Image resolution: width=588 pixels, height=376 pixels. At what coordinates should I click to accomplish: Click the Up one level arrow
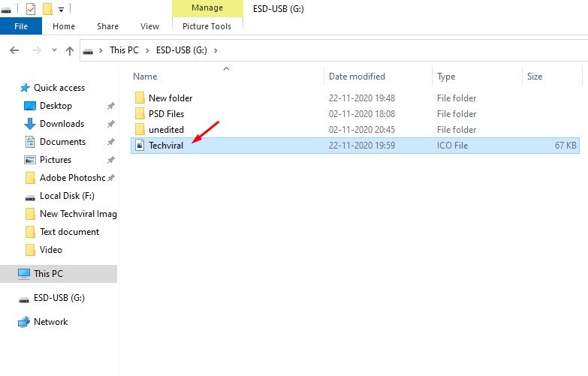click(69, 51)
